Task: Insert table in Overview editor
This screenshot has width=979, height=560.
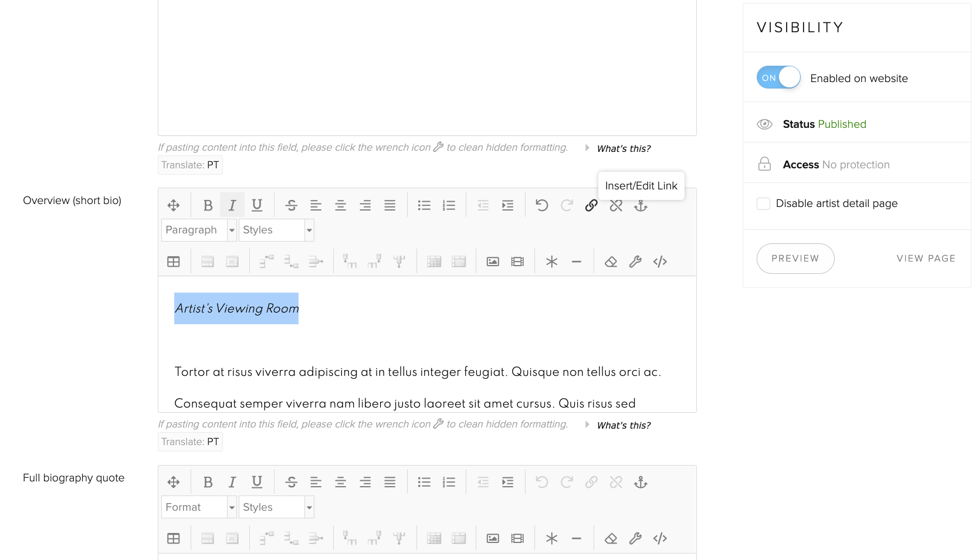Action: [174, 262]
